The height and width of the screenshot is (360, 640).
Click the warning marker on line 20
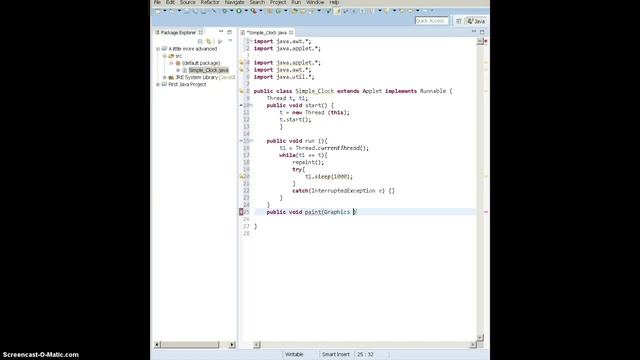pyautogui.click(x=242, y=176)
